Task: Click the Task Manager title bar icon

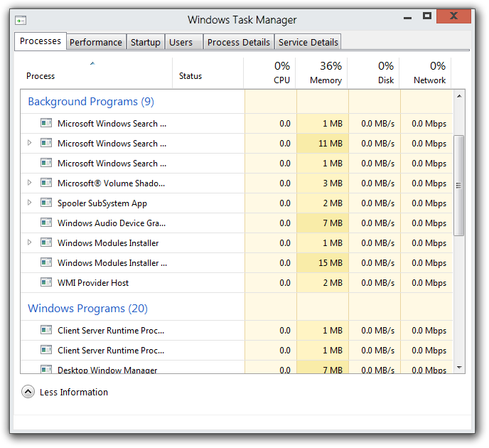Action: [x=21, y=20]
